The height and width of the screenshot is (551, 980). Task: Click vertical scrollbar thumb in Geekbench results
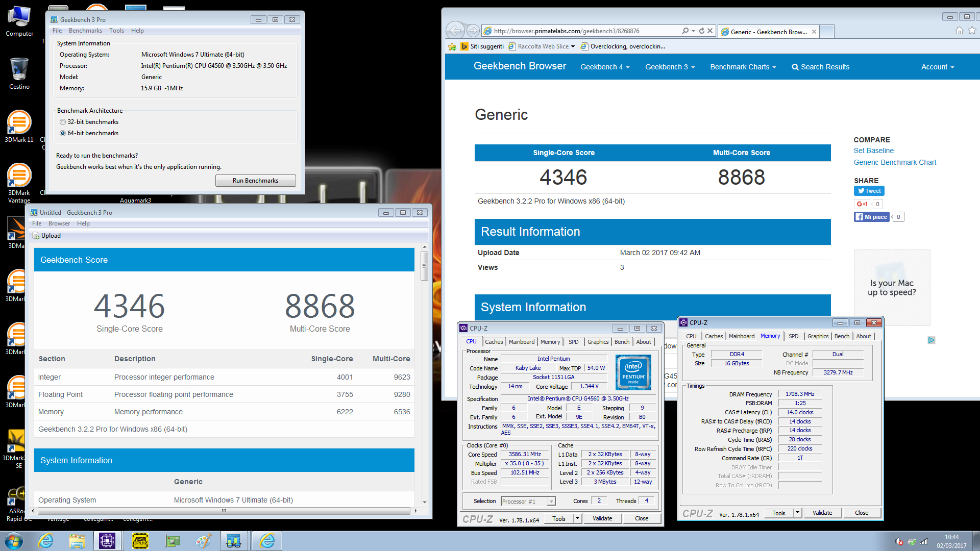[x=424, y=265]
